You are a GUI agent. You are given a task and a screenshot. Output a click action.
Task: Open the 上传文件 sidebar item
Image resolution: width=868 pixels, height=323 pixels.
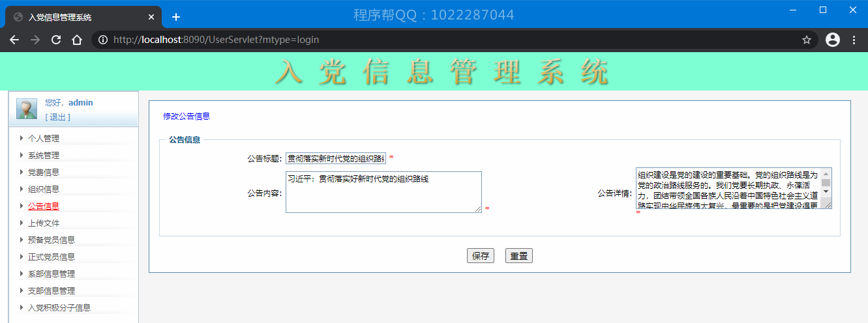43,223
